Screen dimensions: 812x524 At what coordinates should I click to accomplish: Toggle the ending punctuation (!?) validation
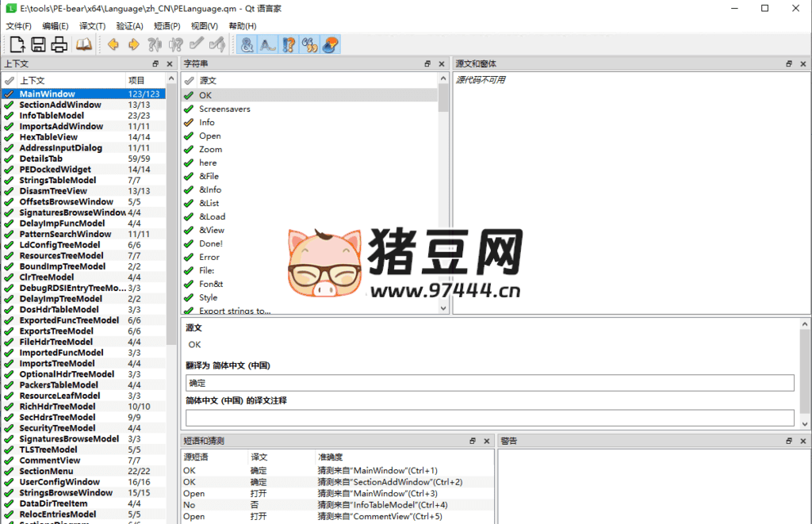point(288,44)
